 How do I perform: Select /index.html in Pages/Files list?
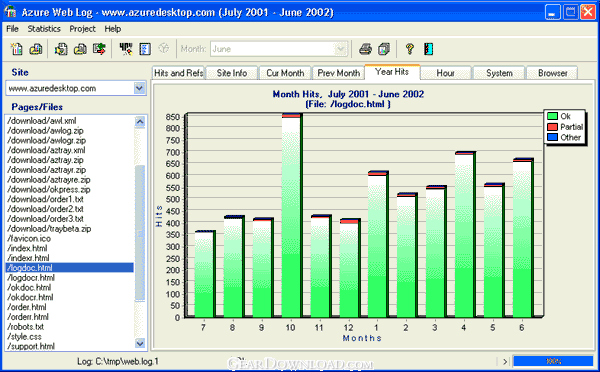(x=28, y=248)
